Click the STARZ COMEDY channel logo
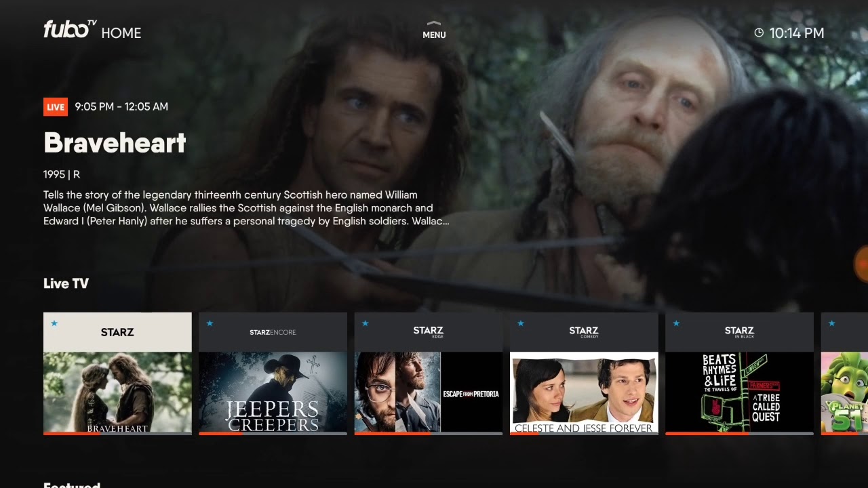Viewport: 868px width, 488px height. pos(584,331)
